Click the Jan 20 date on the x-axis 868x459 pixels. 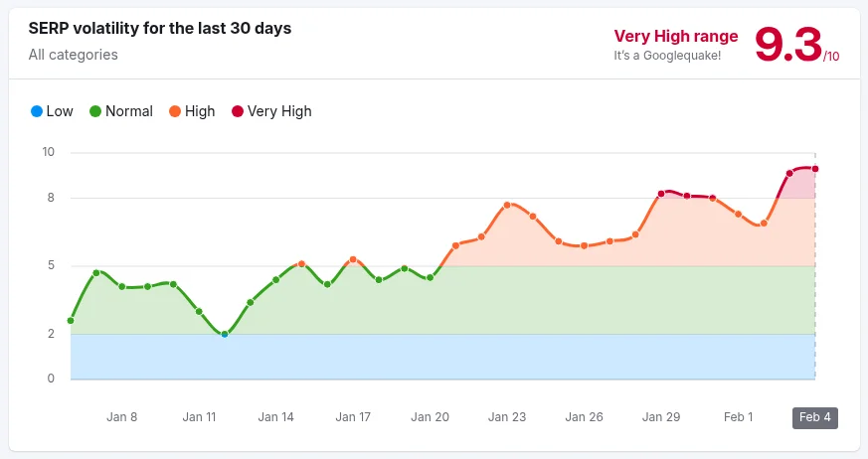click(430, 417)
